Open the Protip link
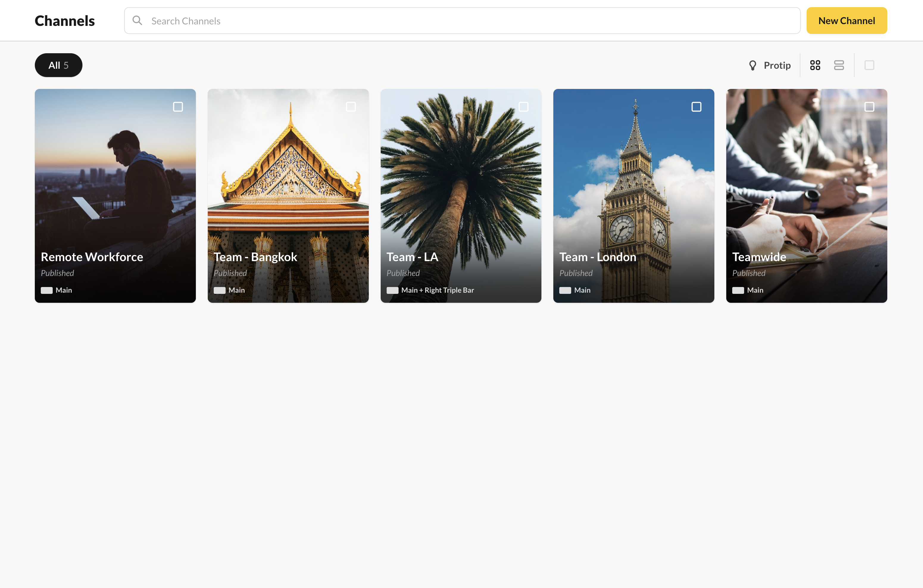The width and height of the screenshot is (923, 588). tap(777, 65)
